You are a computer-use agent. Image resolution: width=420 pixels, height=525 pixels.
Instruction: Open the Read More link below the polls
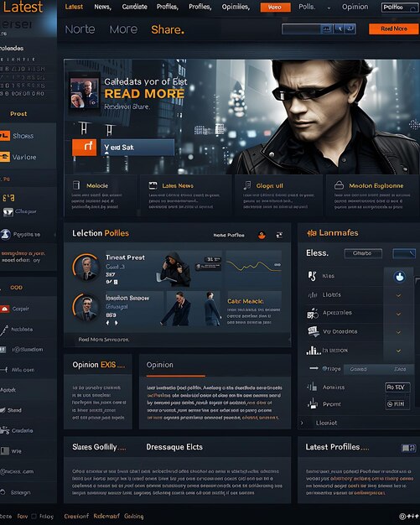[x=104, y=340]
